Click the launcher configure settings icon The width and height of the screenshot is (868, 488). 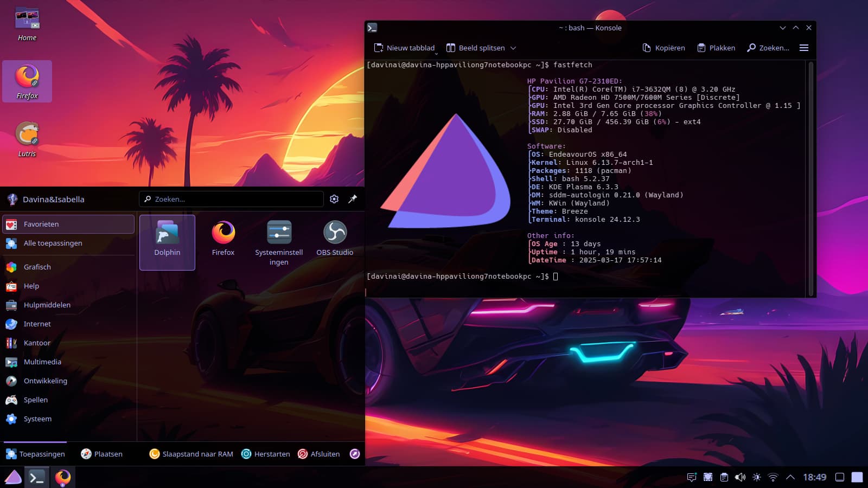(x=334, y=199)
